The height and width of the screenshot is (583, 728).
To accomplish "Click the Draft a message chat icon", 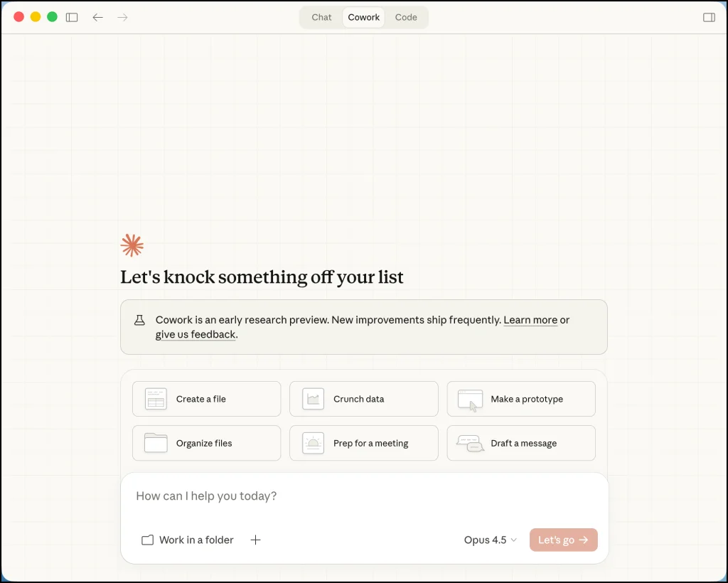I will click(470, 443).
